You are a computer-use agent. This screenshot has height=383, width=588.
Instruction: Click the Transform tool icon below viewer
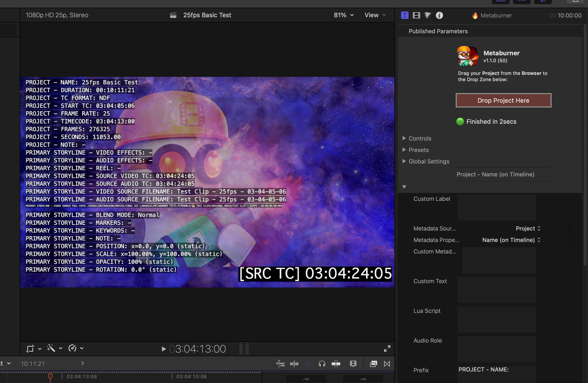(30, 349)
